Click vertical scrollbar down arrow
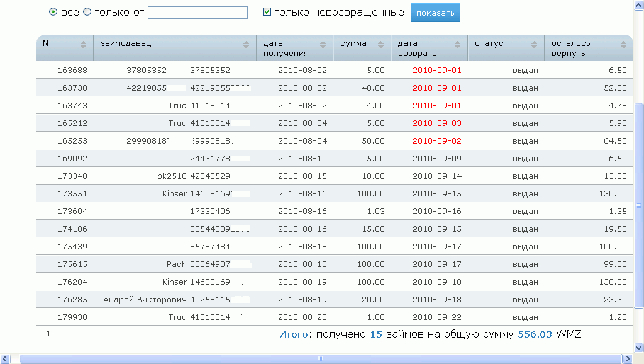 click(x=639, y=346)
